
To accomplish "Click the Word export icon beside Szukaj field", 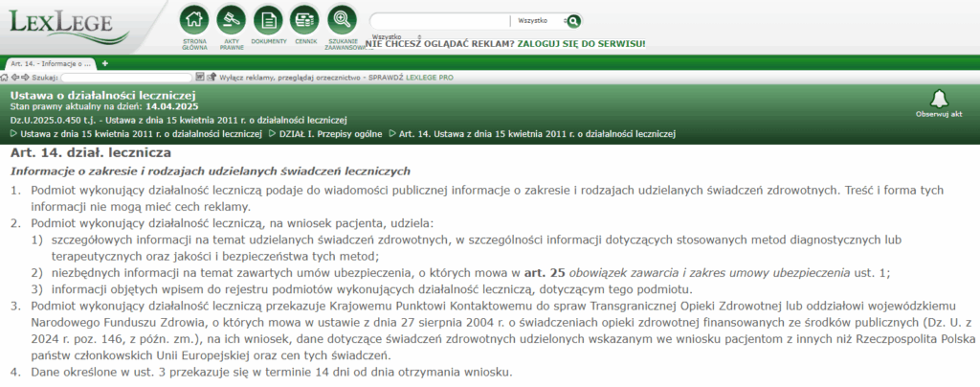I will point(199,77).
